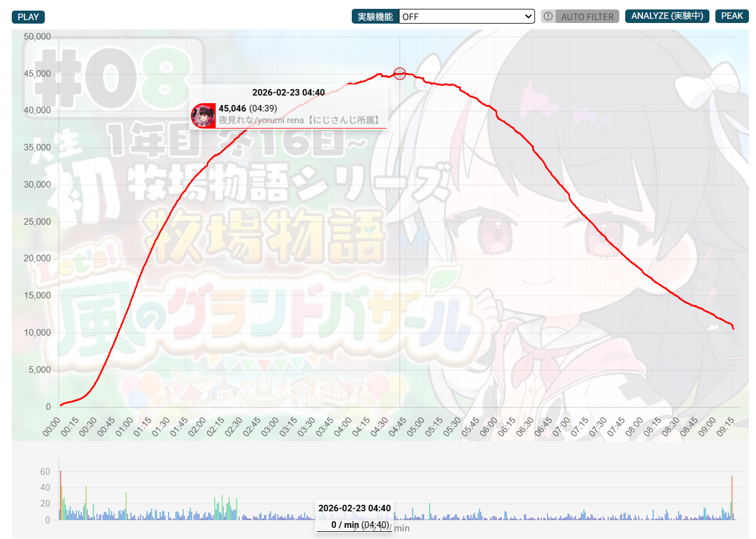This screenshot has width=756, height=539.
Task: Click the 0 / min chat rate tooltip
Action: tap(354, 524)
